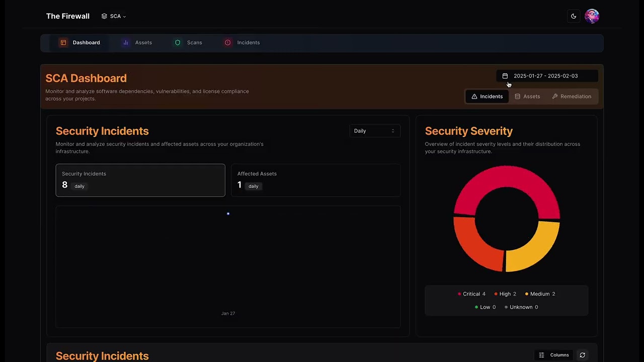Image resolution: width=644 pixels, height=362 pixels.
Task: Expand the SCA product selector
Action: click(114, 16)
